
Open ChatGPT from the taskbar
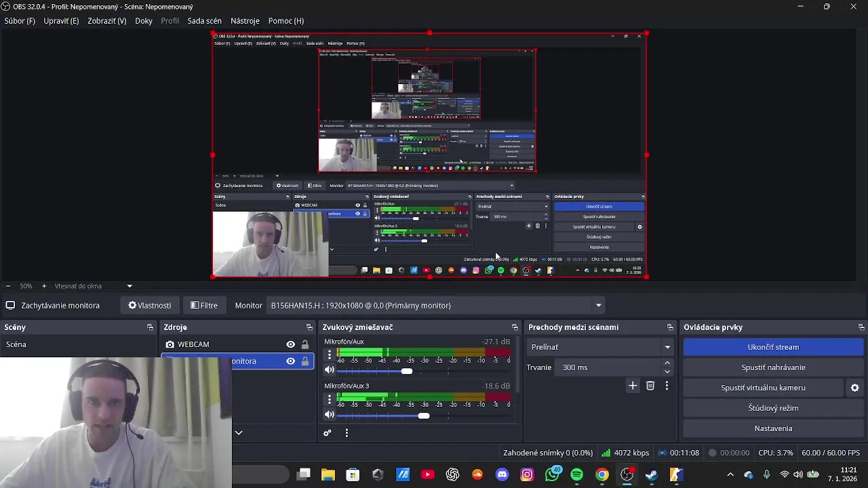[452, 474]
